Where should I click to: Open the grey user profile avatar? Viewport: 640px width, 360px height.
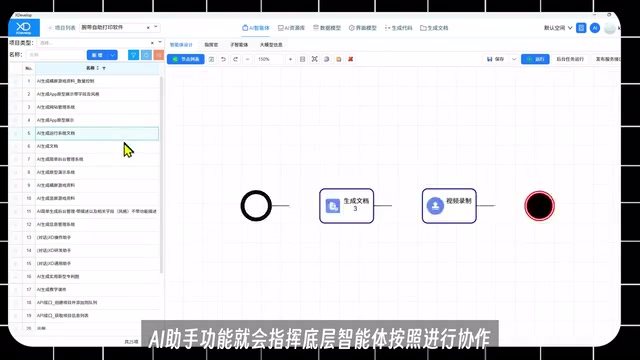click(610, 28)
